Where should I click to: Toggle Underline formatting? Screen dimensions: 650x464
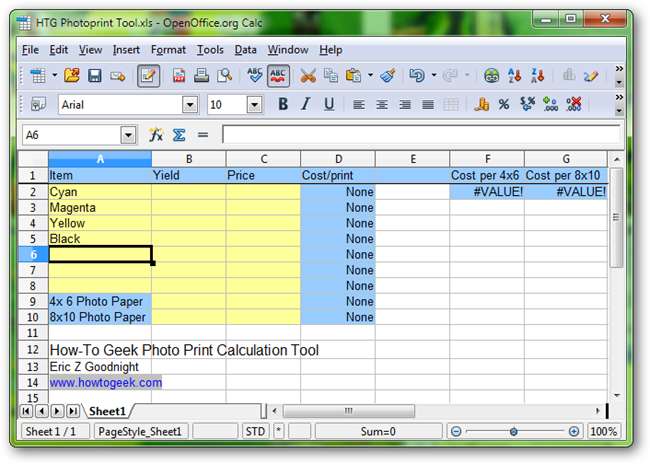point(329,104)
